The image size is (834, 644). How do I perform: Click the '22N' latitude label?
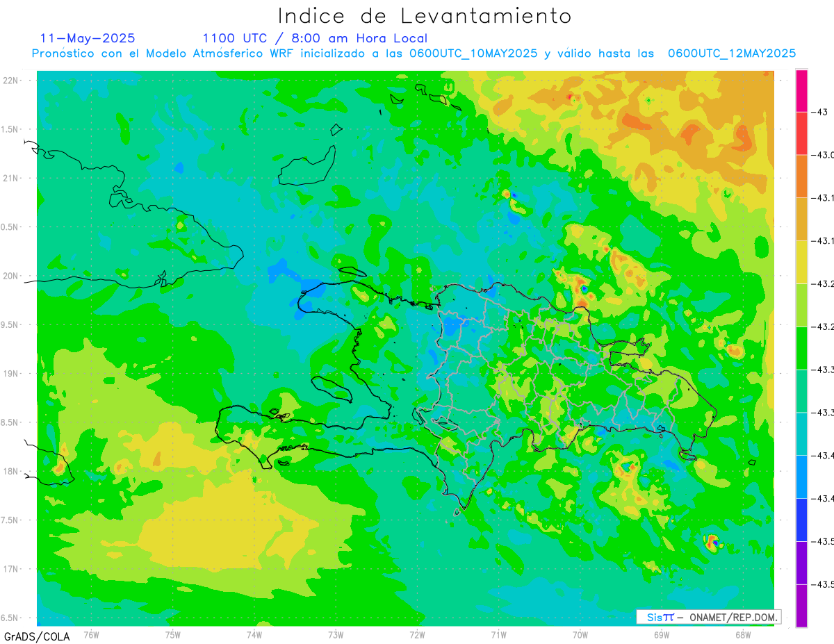pyautogui.click(x=11, y=81)
